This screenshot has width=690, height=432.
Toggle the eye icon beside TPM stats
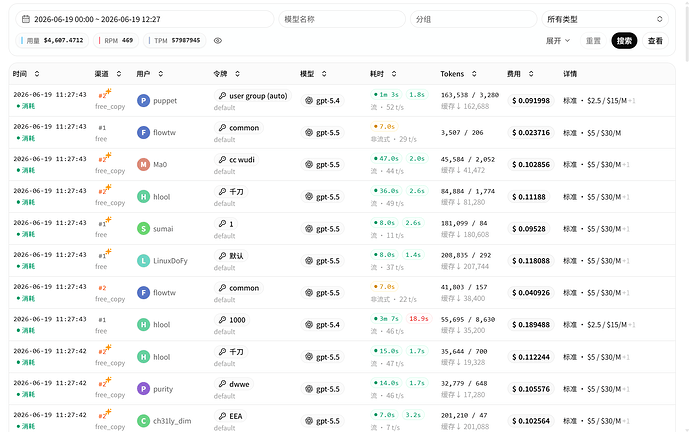click(218, 40)
